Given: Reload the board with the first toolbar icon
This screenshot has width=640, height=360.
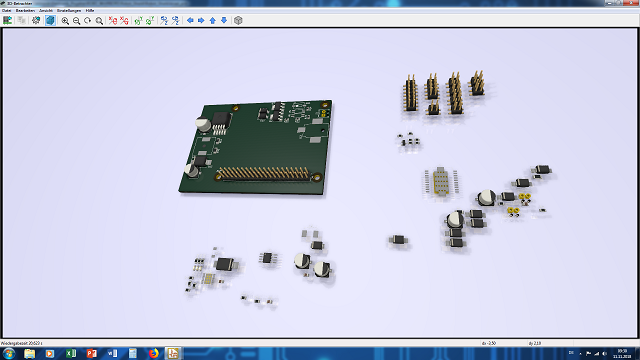Looking at the screenshot, I should tap(7, 20).
